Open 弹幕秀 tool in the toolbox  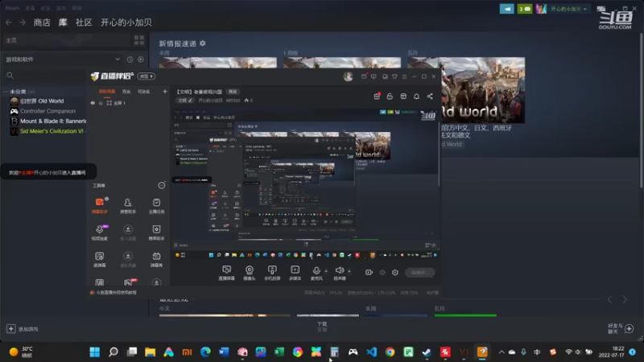156,259
